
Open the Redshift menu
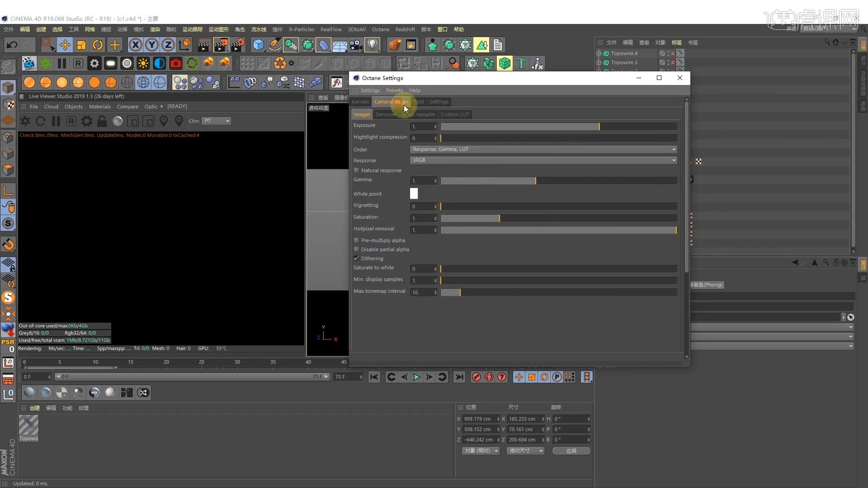(x=405, y=29)
